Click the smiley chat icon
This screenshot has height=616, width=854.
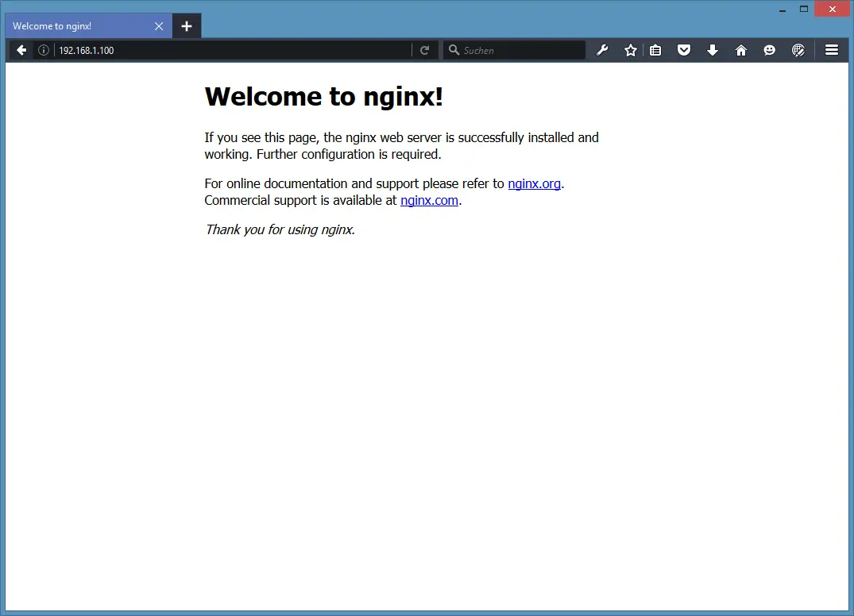coord(769,50)
